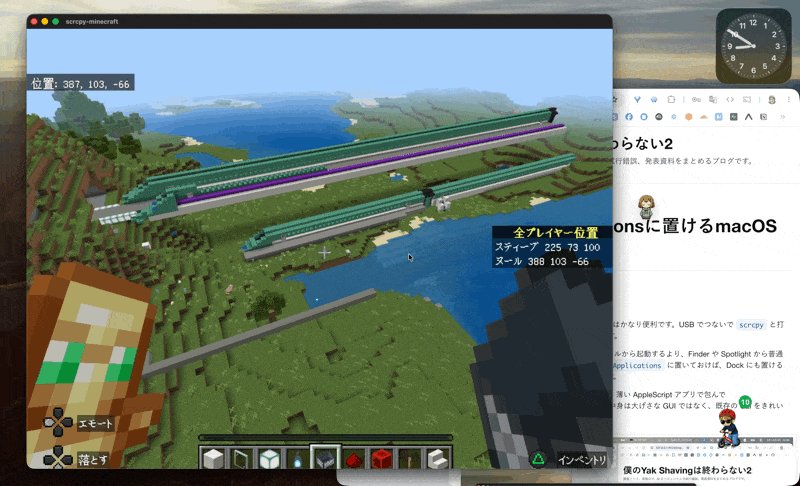This screenshot has width=800, height=486.
Task: Open the small blue gear bookmark
Action: pyautogui.click(x=674, y=117)
